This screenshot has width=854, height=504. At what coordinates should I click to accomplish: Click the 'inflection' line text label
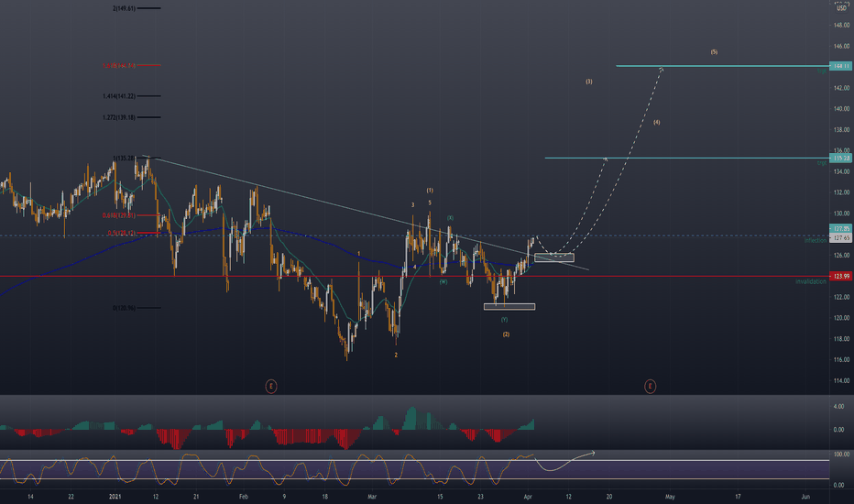(x=816, y=240)
